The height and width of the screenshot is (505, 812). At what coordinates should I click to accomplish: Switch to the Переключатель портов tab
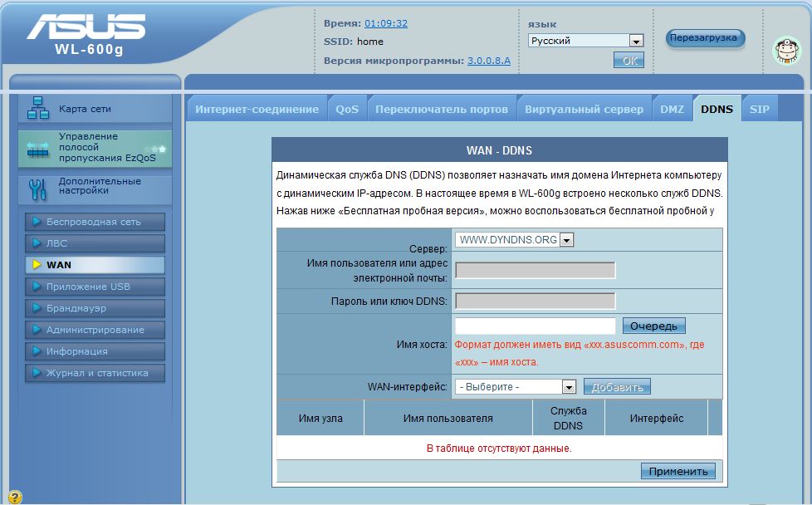coord(442,109)
